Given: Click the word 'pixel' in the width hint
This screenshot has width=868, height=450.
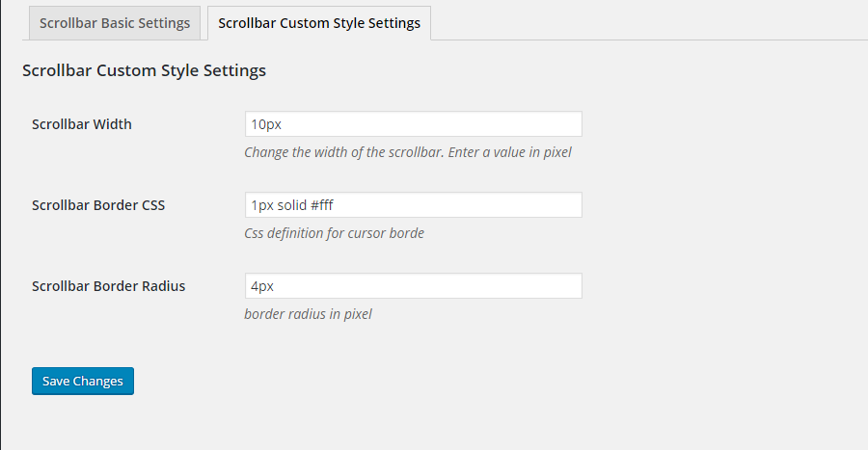Looking at the screenshot, I should click(x=556, y=152).
